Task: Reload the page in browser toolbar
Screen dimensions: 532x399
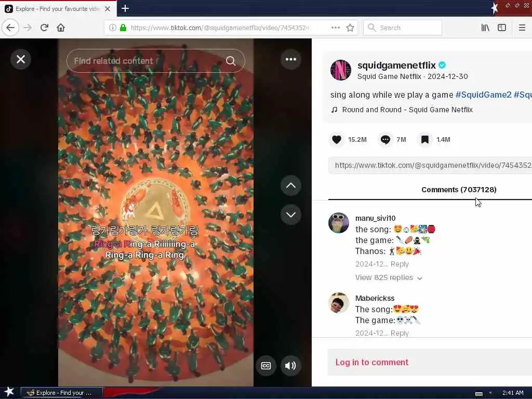Action: (45, 28)
